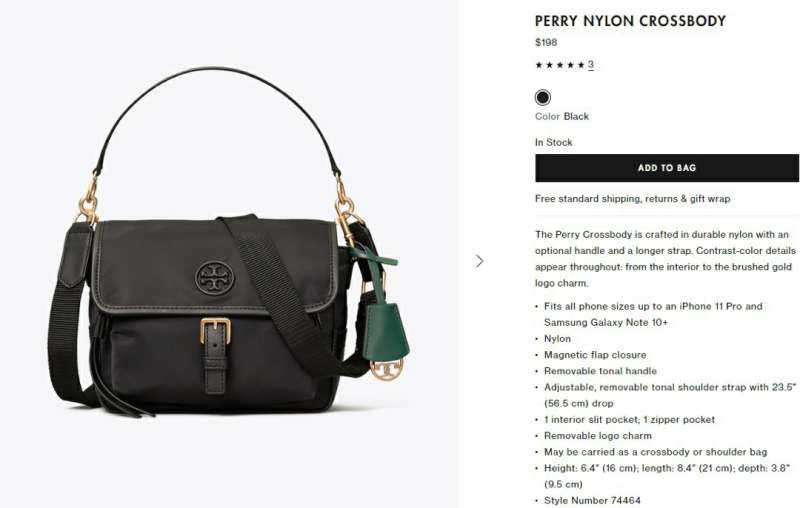The image size is (800, 508).
Task: Click the Tory Burch logo emblem on bag flap
Action: [214, 278]
